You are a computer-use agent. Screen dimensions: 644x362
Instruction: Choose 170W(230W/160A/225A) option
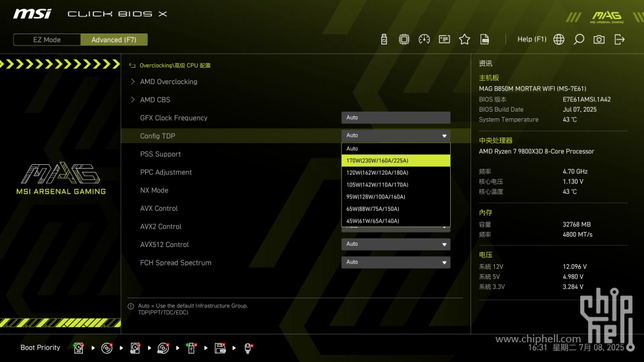(396, 160)
